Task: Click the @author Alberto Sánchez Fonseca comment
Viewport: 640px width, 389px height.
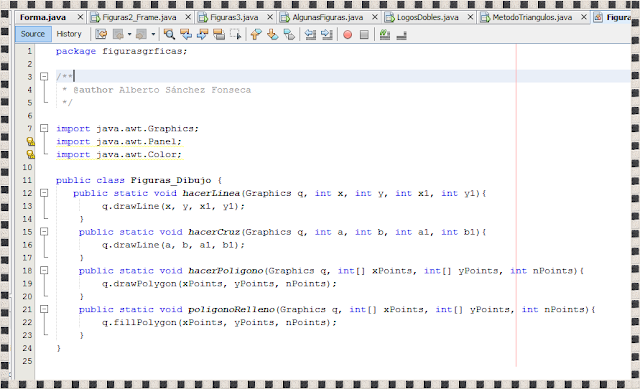Action: [162, 90]
